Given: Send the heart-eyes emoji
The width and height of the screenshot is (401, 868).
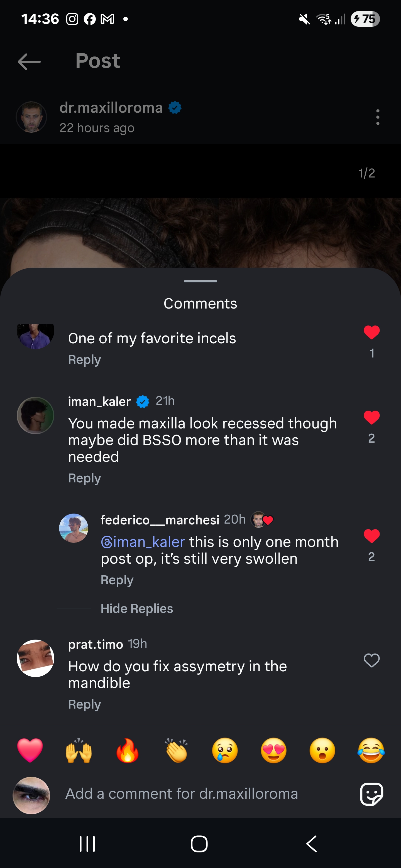Looking at the screenshot, I should (x=273, y=751).
